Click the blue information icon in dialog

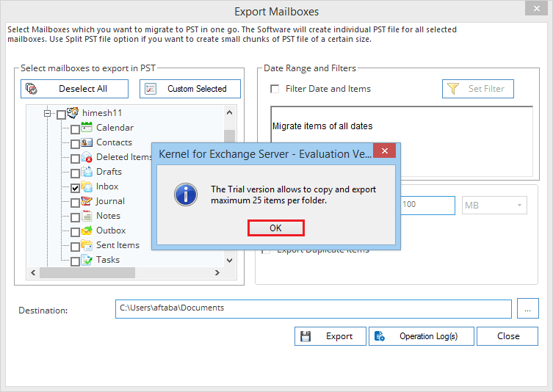pyautogui.click(x=186, y=195)
